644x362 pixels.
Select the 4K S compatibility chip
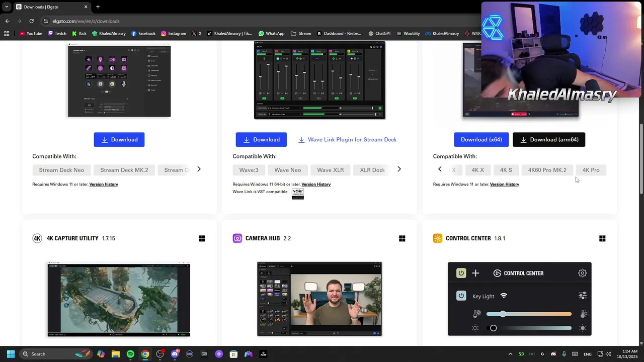pyautogui.click(x=506, y=170)
